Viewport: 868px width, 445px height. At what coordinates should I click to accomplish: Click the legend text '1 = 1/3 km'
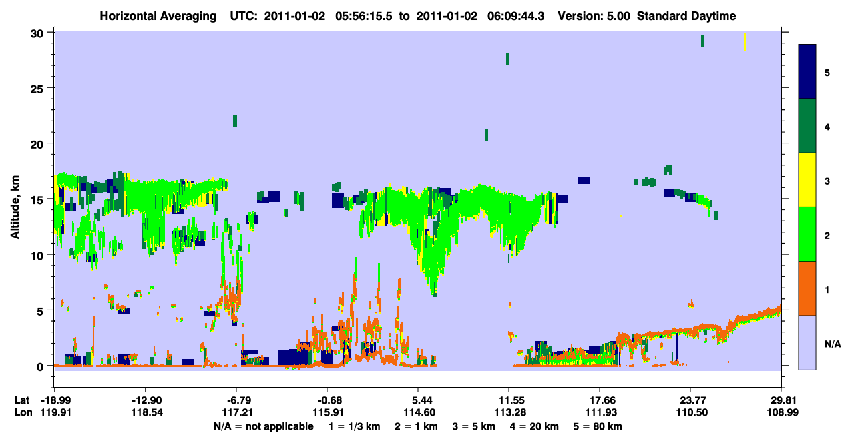coord(353,426)
